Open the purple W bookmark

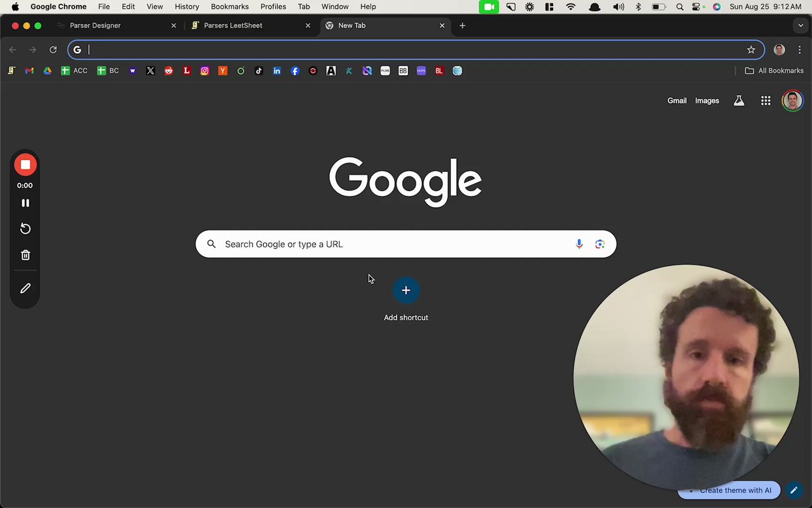point(133,71)
